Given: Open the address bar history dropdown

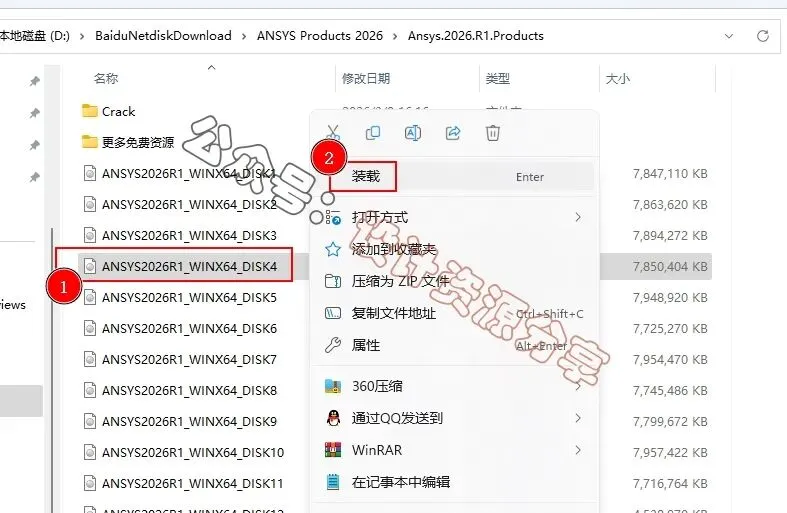Looking at the screenshot, I should 729,36.
